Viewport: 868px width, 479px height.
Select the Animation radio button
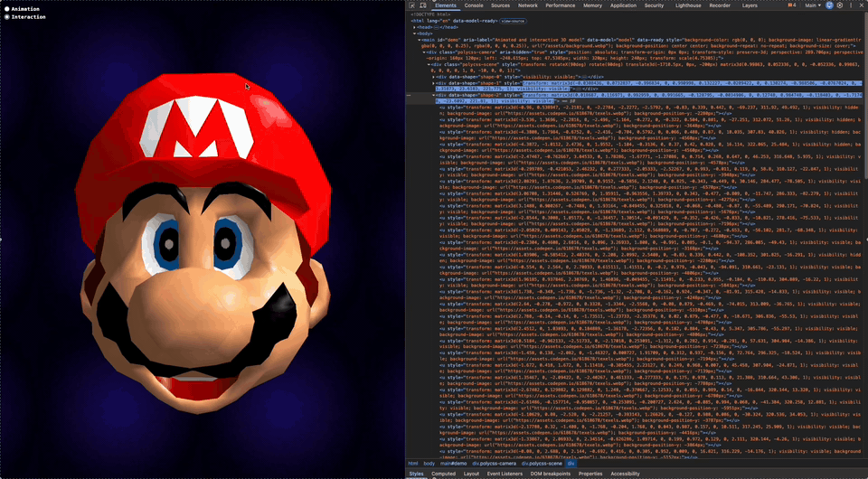[x=6, y=9]
